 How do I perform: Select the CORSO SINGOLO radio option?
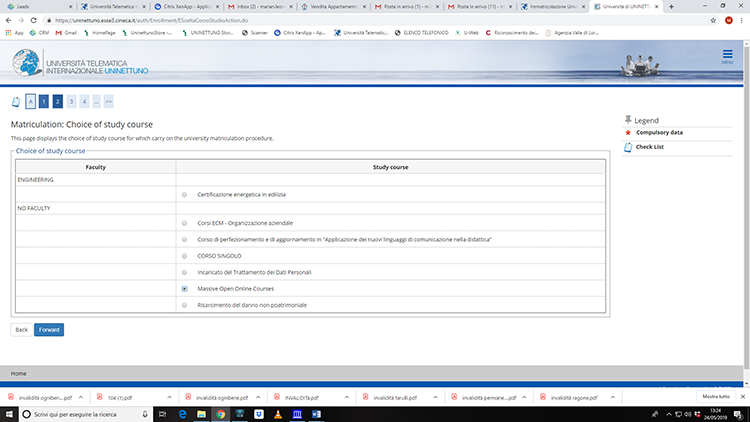coord(185,255)
